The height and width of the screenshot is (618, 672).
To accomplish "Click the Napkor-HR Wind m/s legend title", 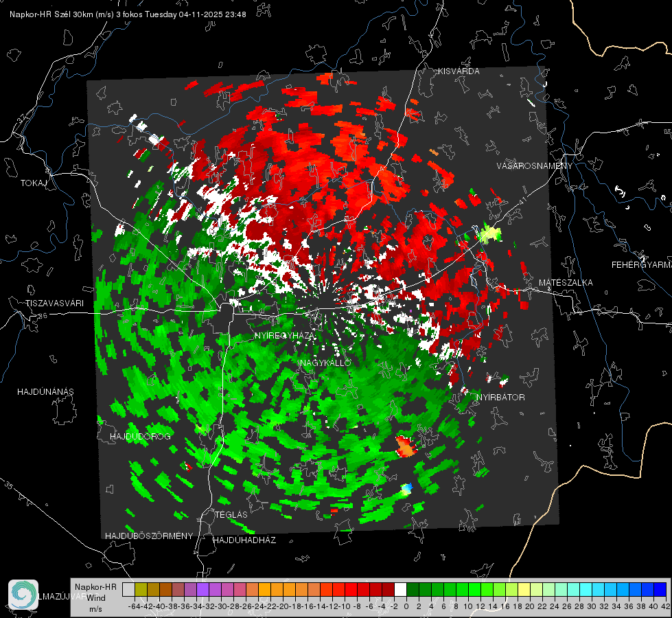I will (95, 598).
